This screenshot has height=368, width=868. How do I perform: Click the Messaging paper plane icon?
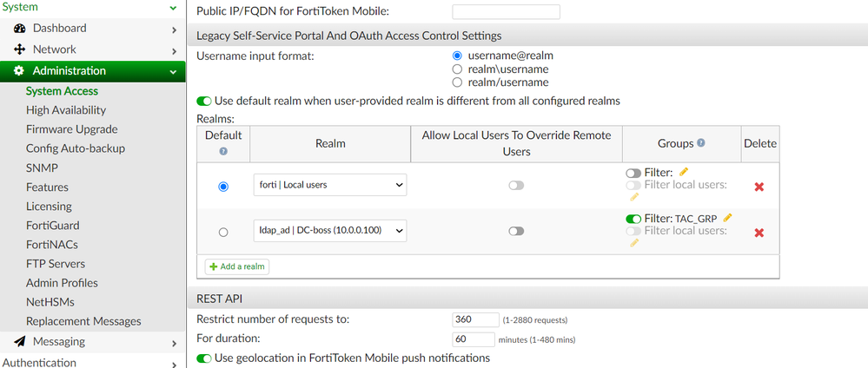(x=19, y=342)
